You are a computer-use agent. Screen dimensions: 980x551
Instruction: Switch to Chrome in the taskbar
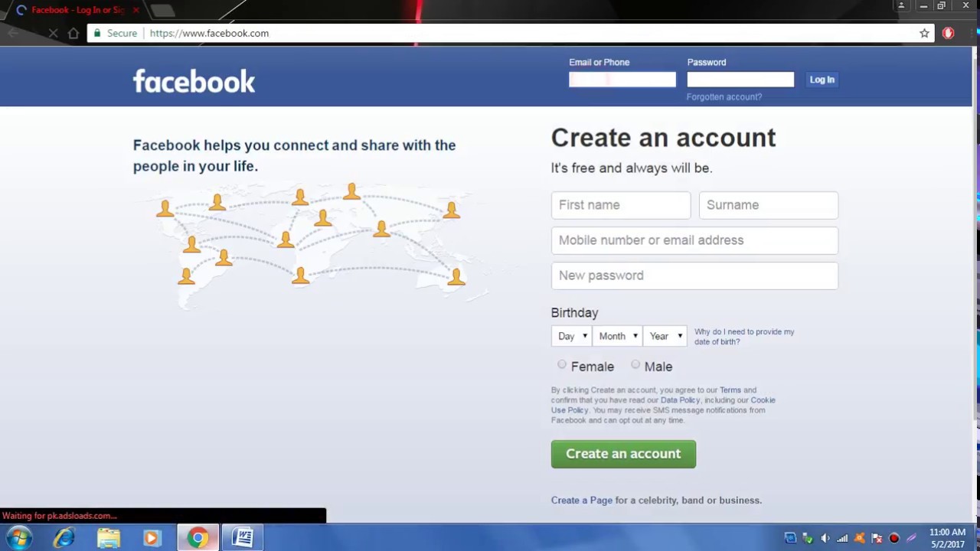point(198,538)
